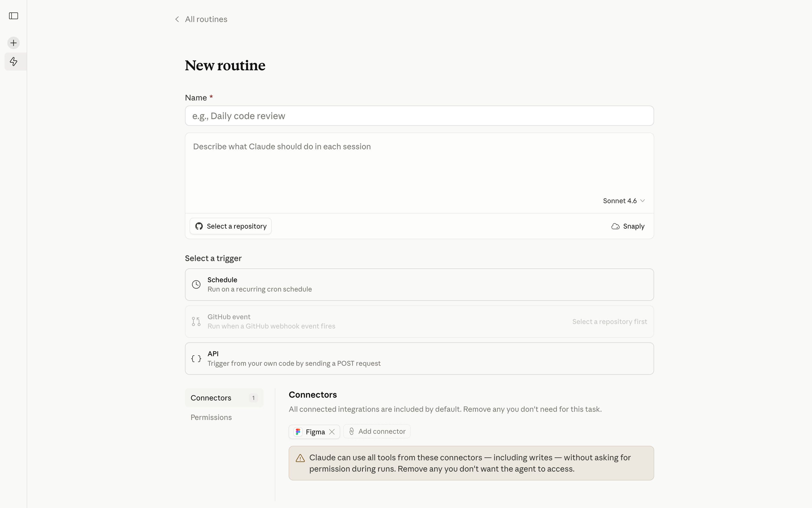Open the Snaply environment selector
The width and height of the screenshot is (812, 508).
[x=628, y=226]
